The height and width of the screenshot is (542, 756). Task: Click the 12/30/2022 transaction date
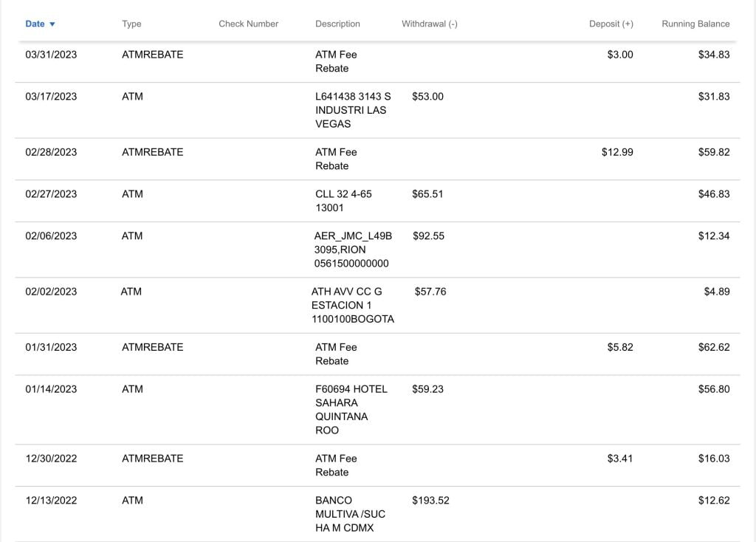pos(51,459)
